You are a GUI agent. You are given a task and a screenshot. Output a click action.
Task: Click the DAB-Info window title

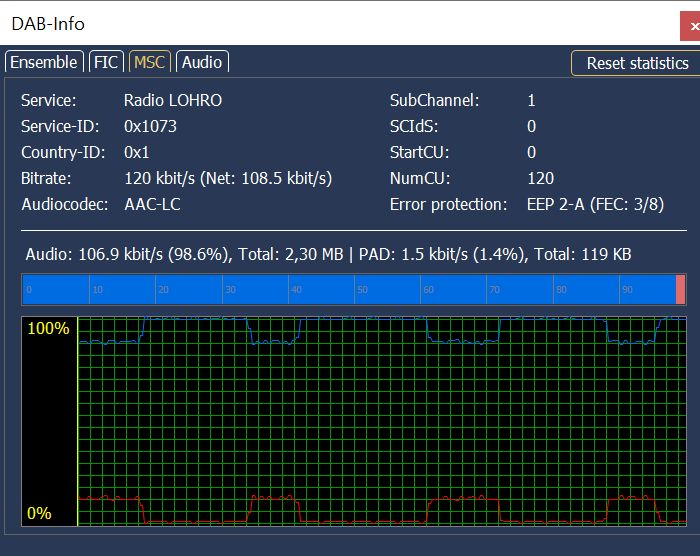[x=47, y=23]
